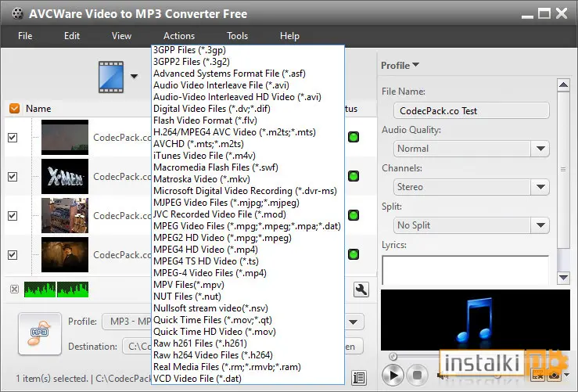Click the first video thumbnail
This screenshot has height=392, width=578.
coord(65,137)
